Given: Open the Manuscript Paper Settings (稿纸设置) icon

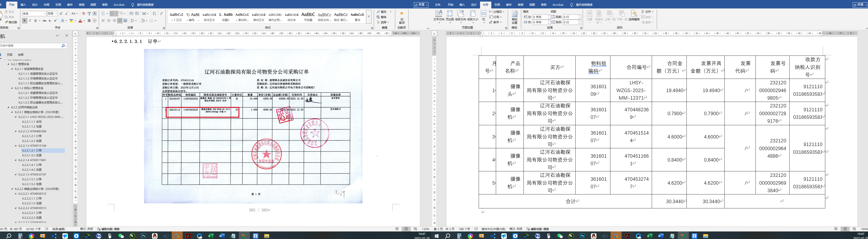Looking at the screenshot, I should [x=515, y=13].
